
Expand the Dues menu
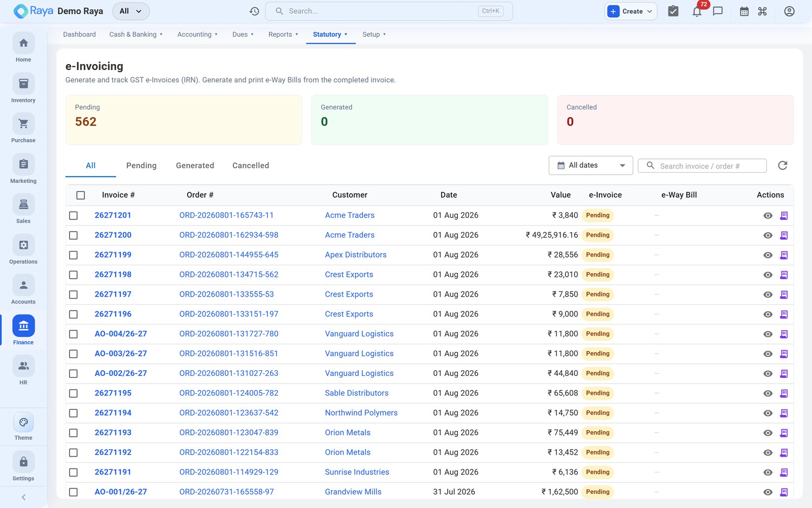pos(243,35)
